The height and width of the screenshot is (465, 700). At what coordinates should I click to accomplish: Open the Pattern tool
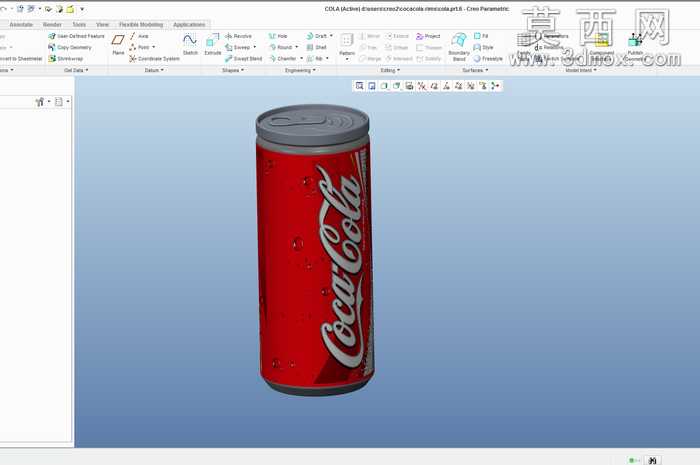(x=347, y=45)
